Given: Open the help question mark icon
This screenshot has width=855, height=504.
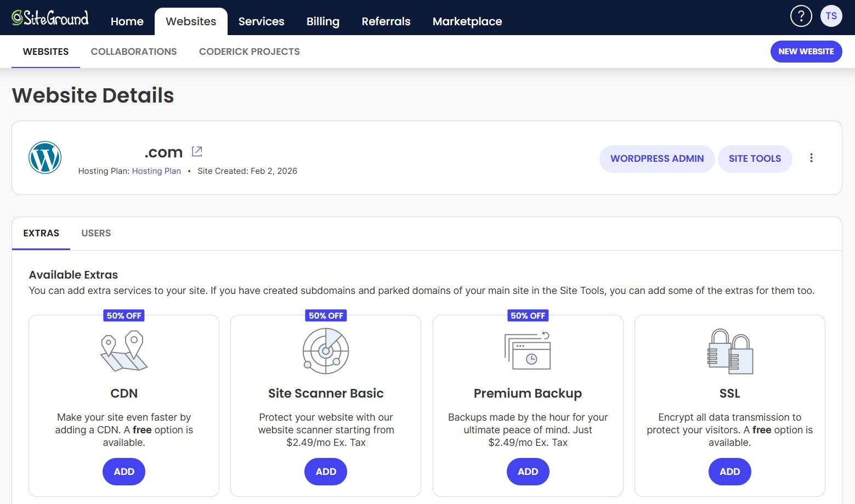Looking at the screenshot, I should pos(801,16).
